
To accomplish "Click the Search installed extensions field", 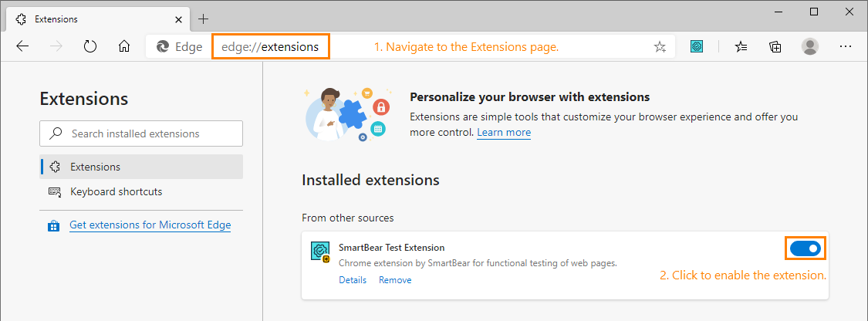I will 141,133.
